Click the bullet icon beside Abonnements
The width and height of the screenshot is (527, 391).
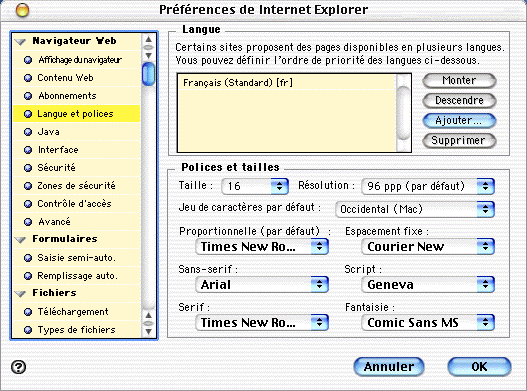(28, 96)
